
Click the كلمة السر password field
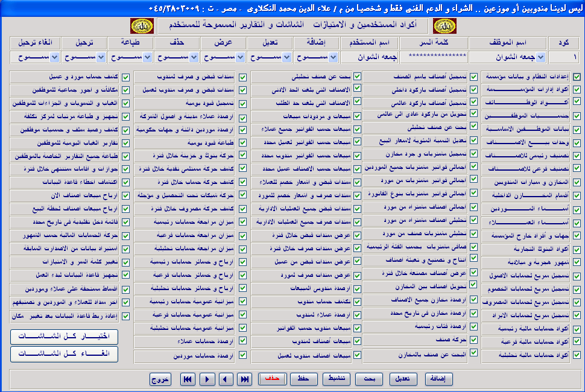[437, 57]
